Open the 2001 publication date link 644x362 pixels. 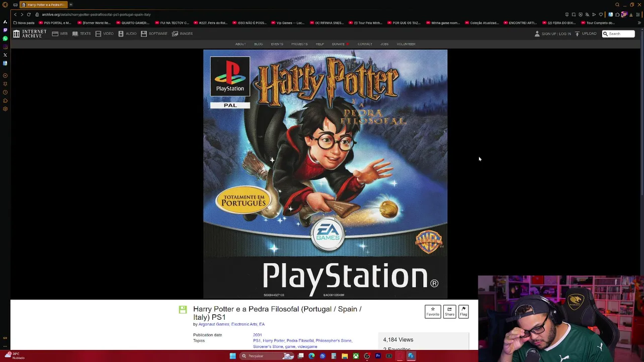click(x=257, y=335)
